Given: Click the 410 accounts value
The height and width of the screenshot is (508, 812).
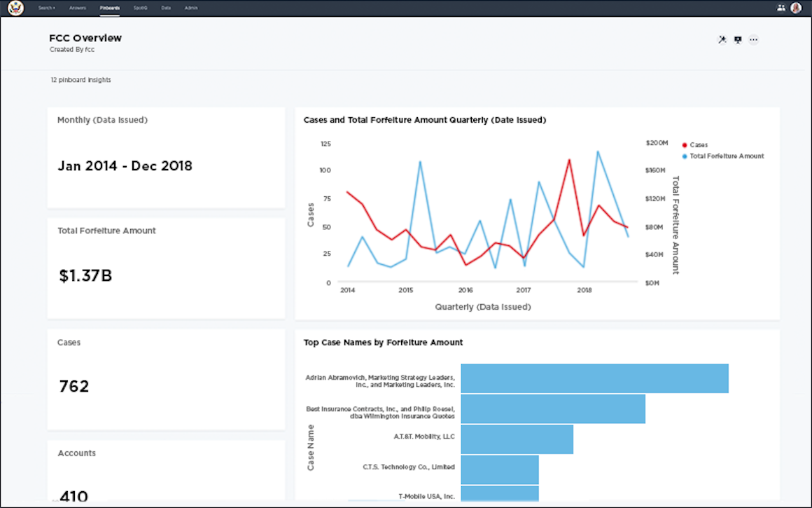Looking at the screenshot, I should tap(74, 496).
